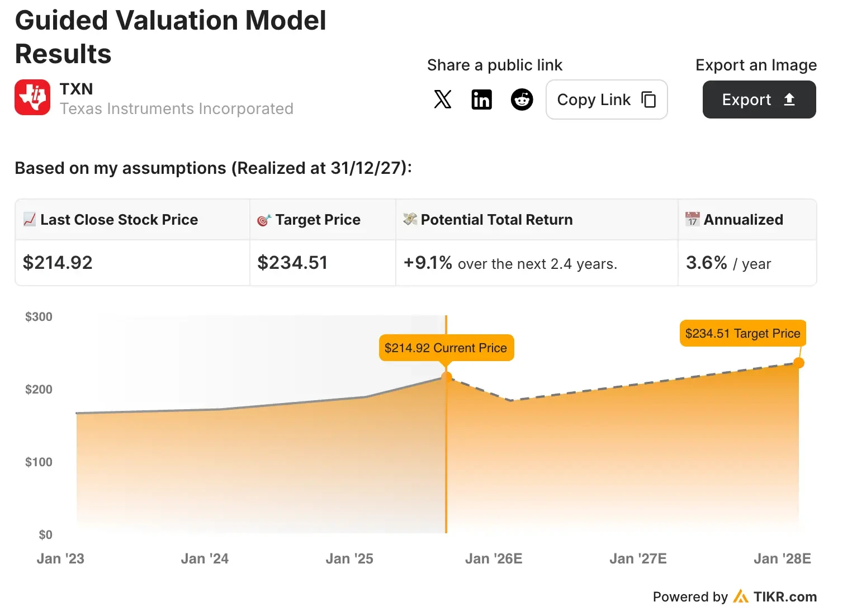Export the valuation as an image

click(x=759, y=99)
